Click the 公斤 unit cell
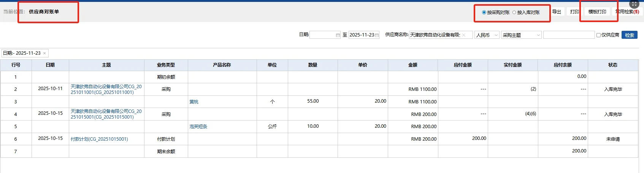Screen dimensions: 644x173 272,127
